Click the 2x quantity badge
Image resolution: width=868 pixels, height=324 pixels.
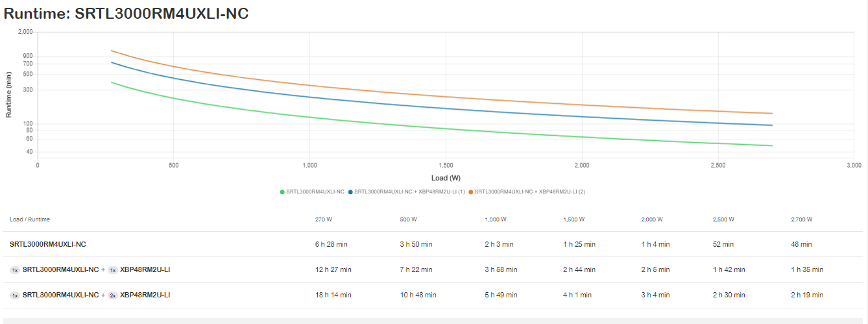[x=112, y=295]
